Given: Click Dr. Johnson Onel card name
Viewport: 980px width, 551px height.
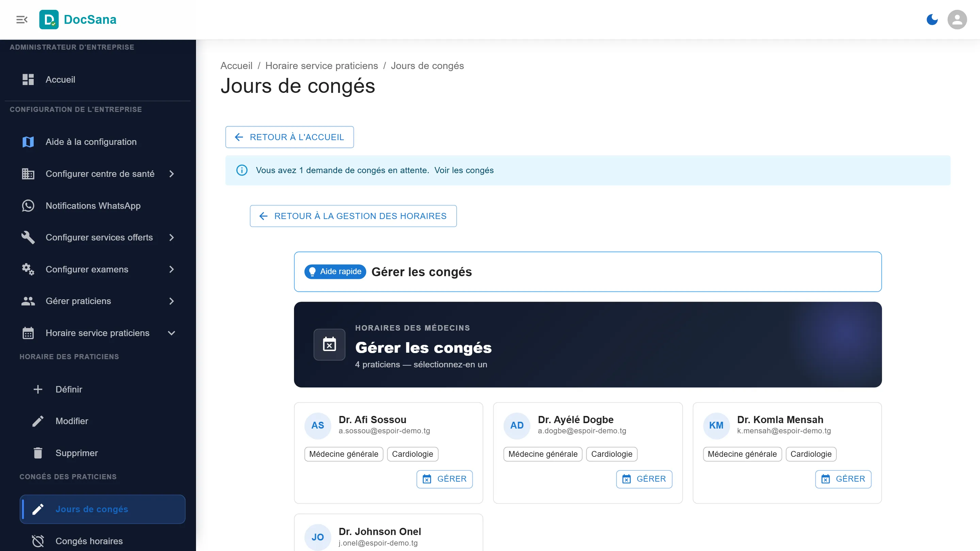Looking at the screenshot, I should pyautogui.click(x=380, y=531).
